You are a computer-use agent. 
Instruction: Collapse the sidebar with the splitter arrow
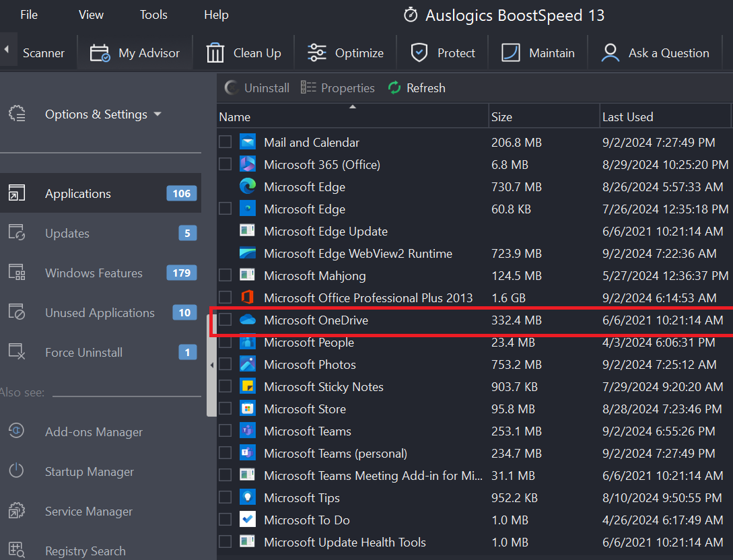pyautogui.click(x=212, y=365)
